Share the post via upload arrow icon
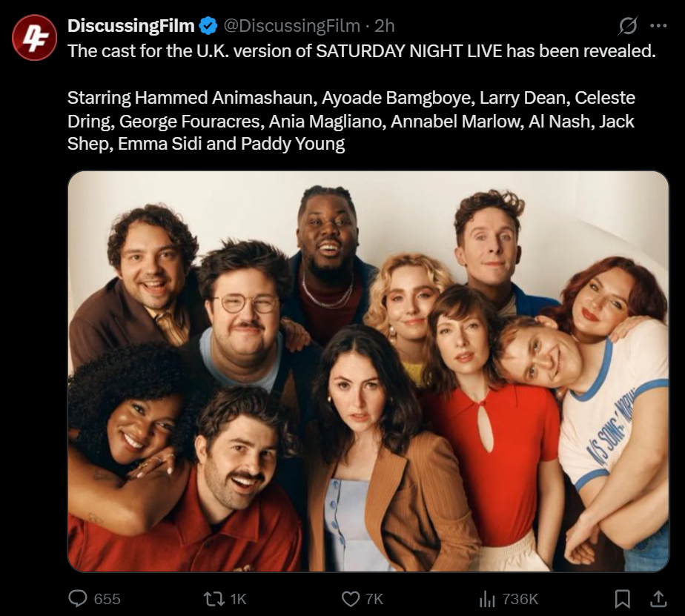Viewport: 685px width, 616px height. (x=658, y=598)
